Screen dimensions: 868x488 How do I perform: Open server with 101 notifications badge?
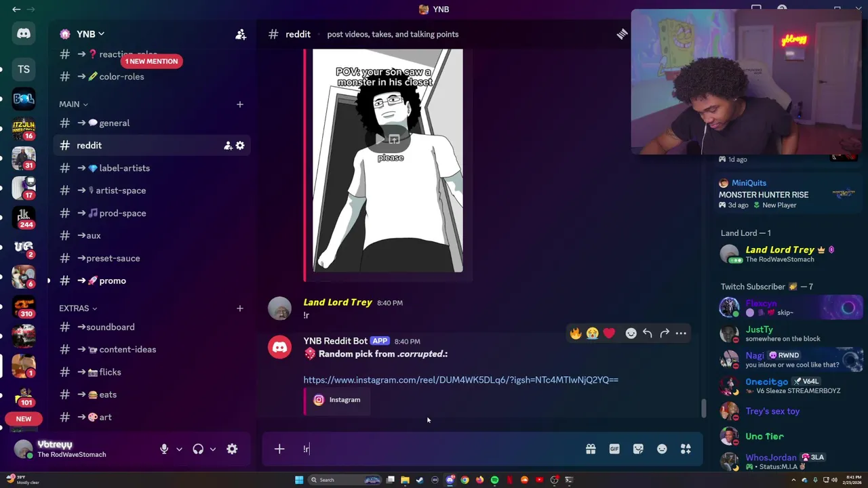pyautogui.click(x=24, y=395)
